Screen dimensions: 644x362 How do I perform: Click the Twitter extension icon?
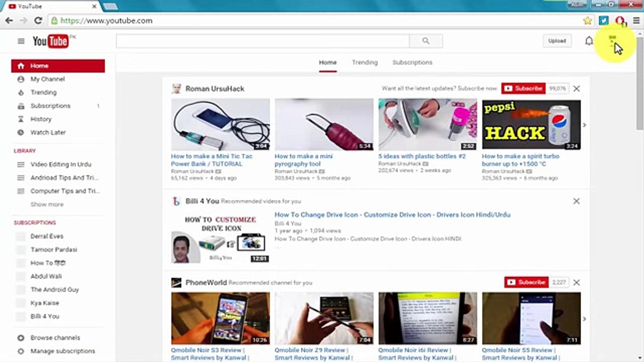tap(603, 21)
